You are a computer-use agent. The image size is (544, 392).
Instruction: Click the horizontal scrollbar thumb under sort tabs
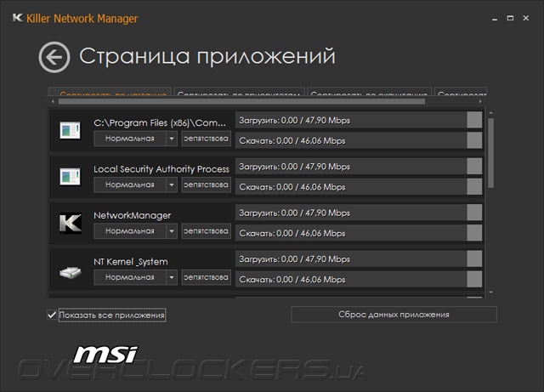(241, 101)
